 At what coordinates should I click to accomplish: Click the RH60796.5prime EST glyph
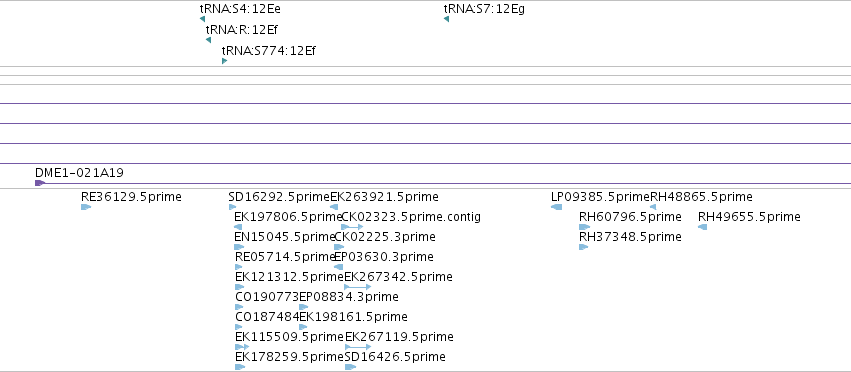click(x=584, y=227)
